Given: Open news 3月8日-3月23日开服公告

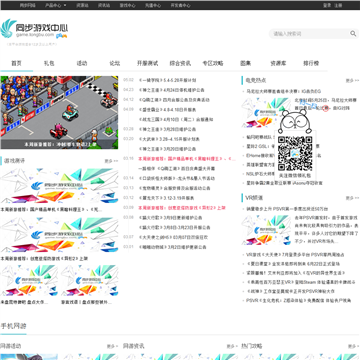Looking at the screenshot, I should (174, 227).
